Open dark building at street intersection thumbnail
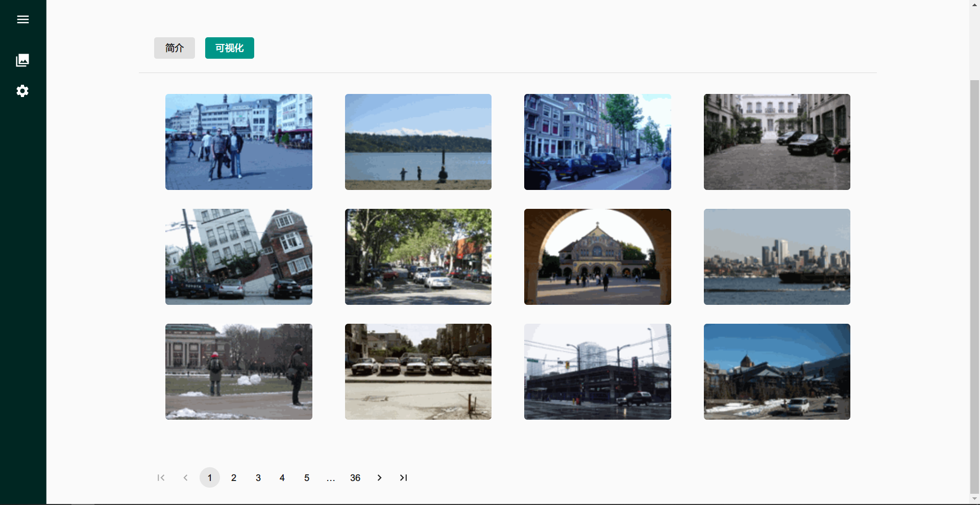 (598, 372)
